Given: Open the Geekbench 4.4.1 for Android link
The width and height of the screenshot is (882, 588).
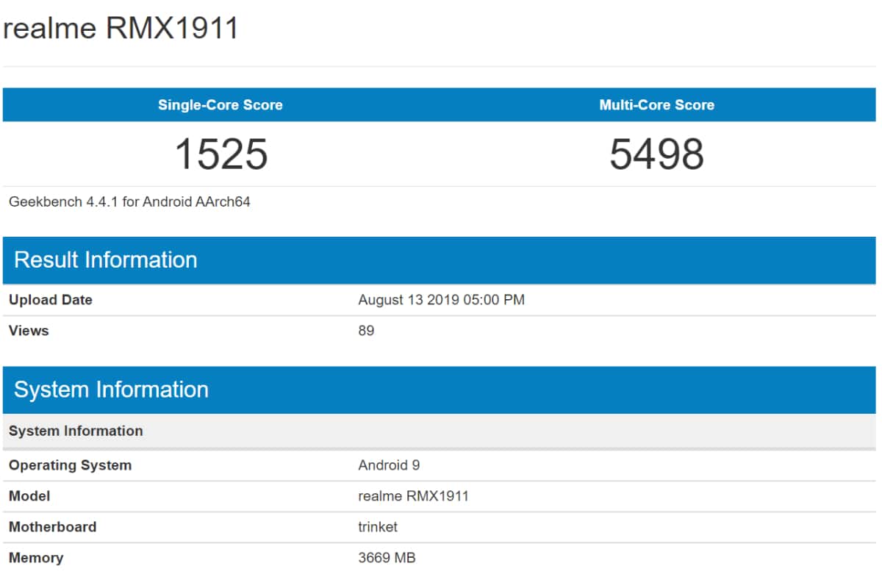Looking at the screenshot, I should [129, 201].
